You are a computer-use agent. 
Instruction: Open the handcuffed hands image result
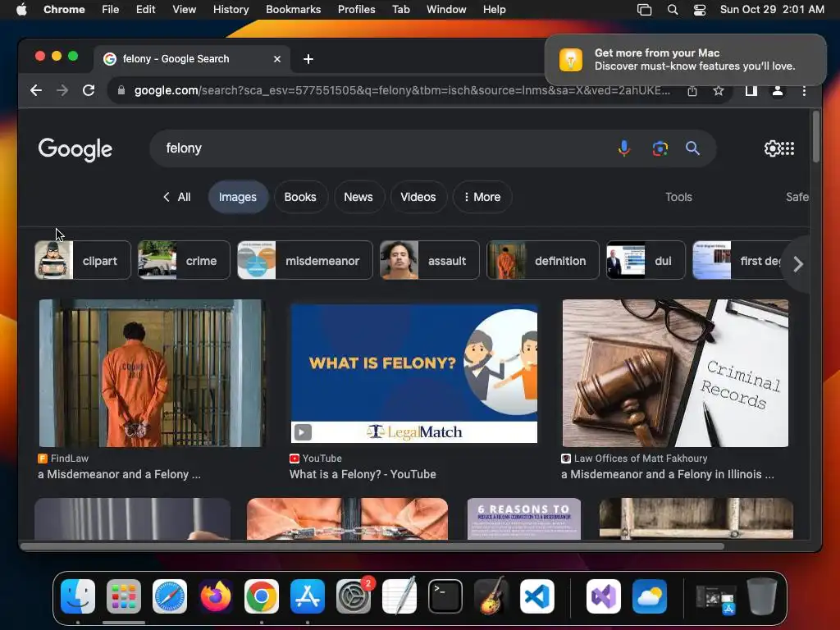(347, 518)
